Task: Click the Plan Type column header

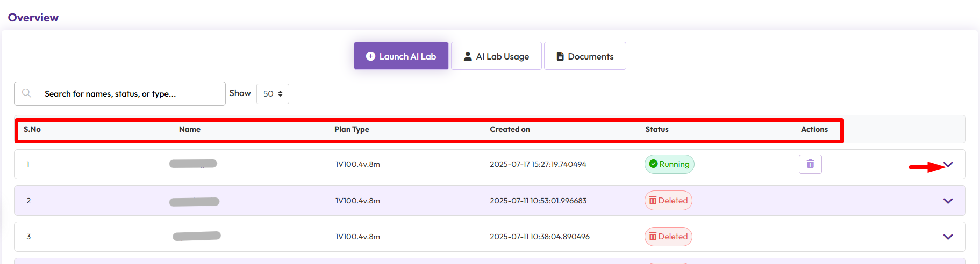Action: (352, 129)
